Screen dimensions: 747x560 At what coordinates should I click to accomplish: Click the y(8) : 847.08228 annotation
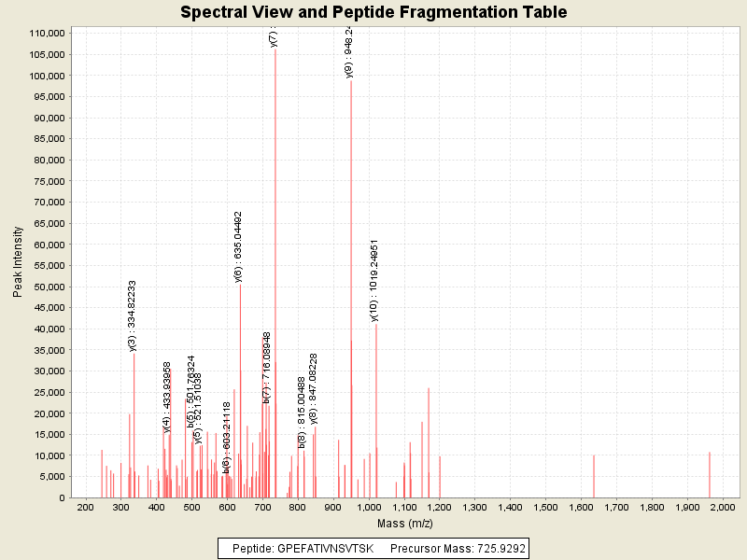click(x=314, y=388)
